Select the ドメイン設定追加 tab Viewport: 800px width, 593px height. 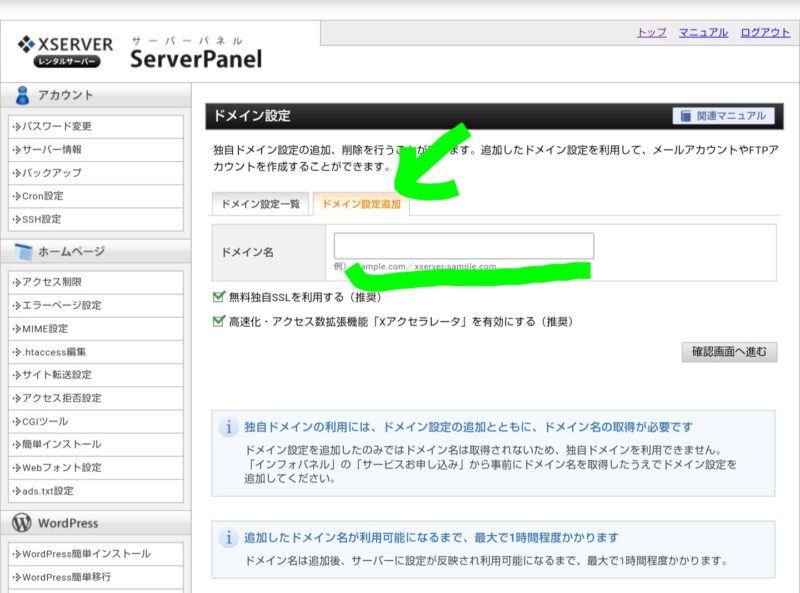361,204
